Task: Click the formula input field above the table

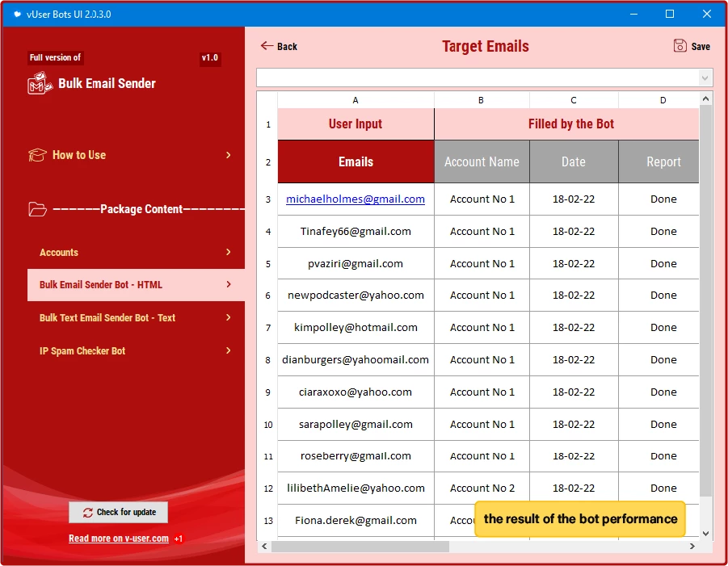Action: (x=478, y=78)
